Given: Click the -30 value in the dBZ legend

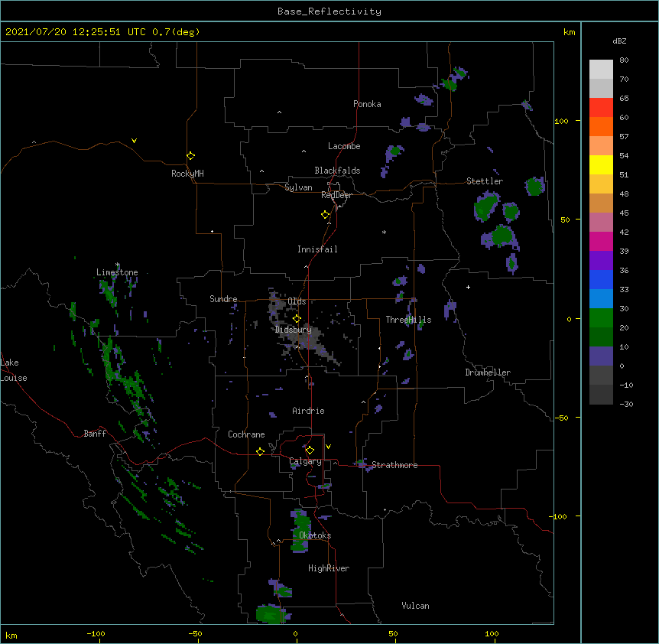Looking at the screenshot, I should pyautogui.click(x=626, y=405).
